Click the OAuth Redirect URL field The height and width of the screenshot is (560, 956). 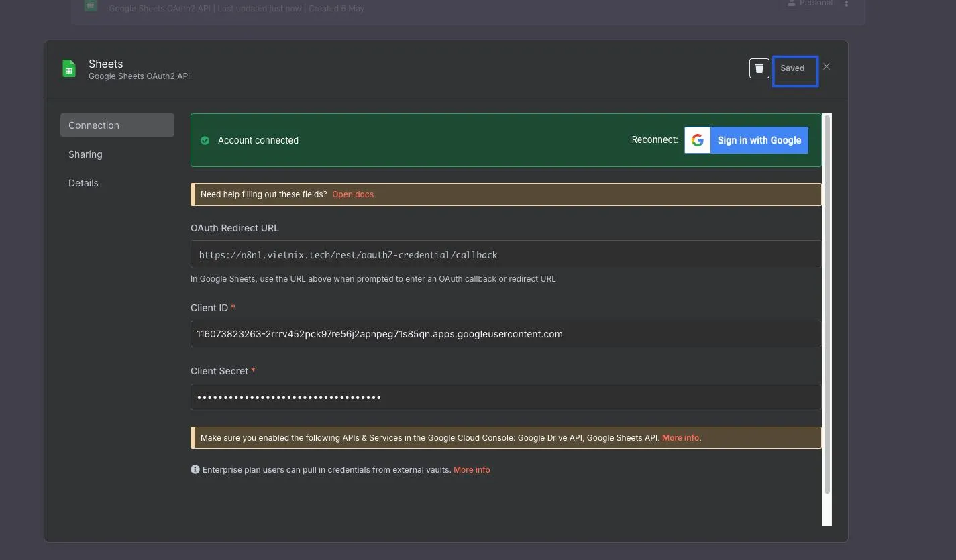pyautogui.click(x=506, y=254)
